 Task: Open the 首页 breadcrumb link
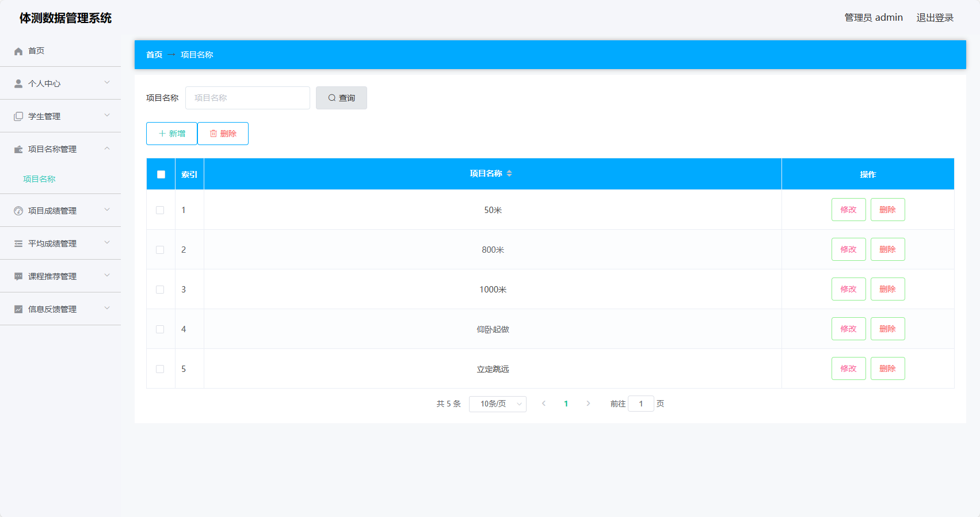click(154, 55)
